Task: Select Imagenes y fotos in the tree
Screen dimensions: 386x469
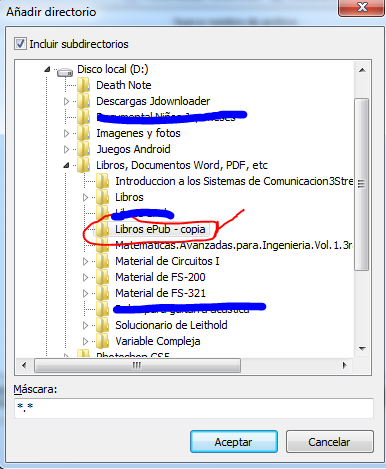Action: tap(138, 133)
